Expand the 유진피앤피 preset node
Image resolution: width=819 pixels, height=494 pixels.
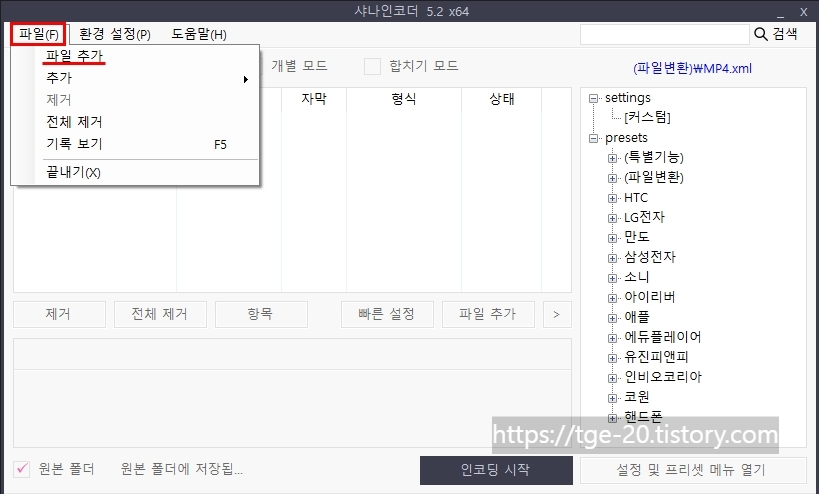(612, 358)
